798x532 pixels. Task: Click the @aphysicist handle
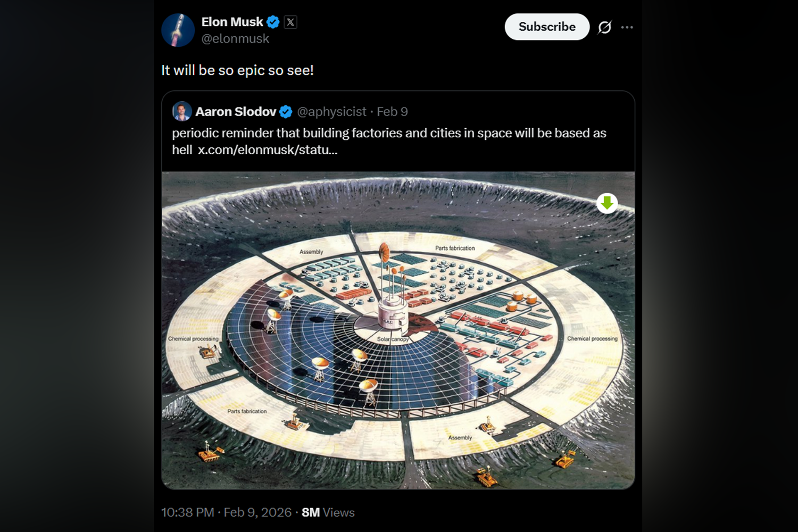pos(331,112)
